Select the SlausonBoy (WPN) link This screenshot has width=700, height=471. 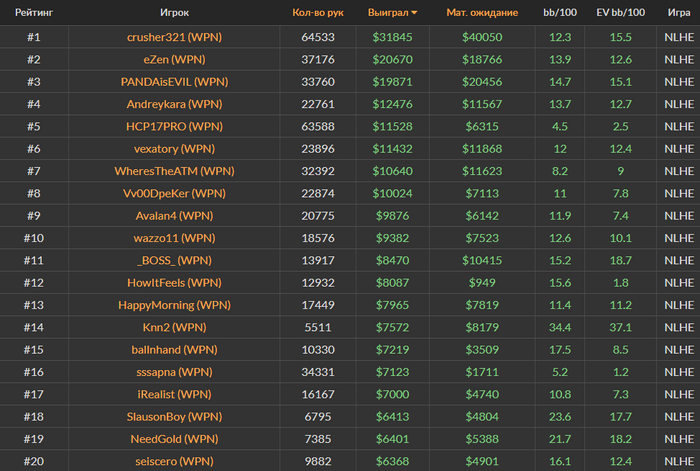174,417
